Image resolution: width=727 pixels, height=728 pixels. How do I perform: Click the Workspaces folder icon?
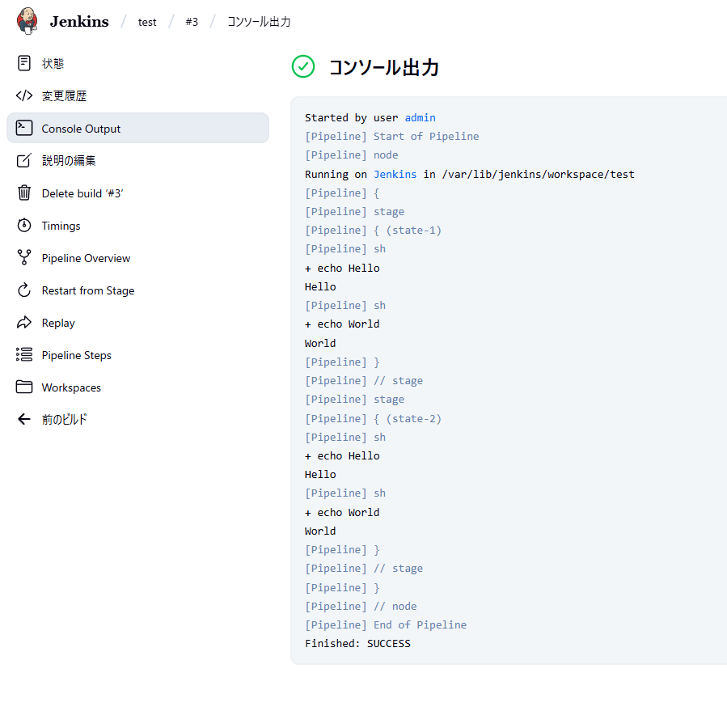[x=24, y=387]
